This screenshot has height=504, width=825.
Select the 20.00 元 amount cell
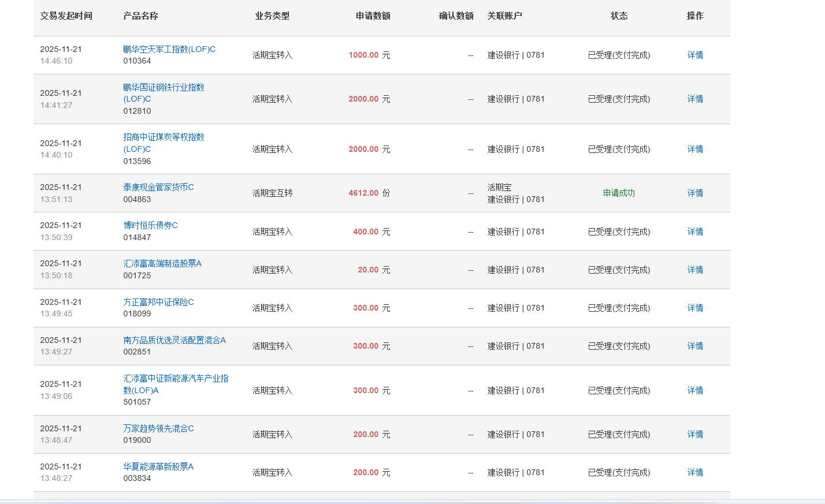tap(374, 270)
